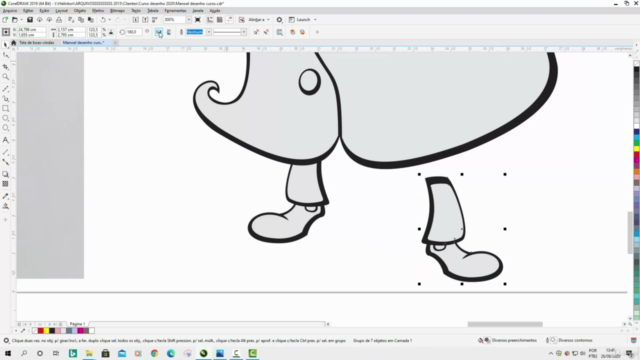Select the Rectangle tool
Image resolution: width=640 pixels, height=360 pixels.
5,109
